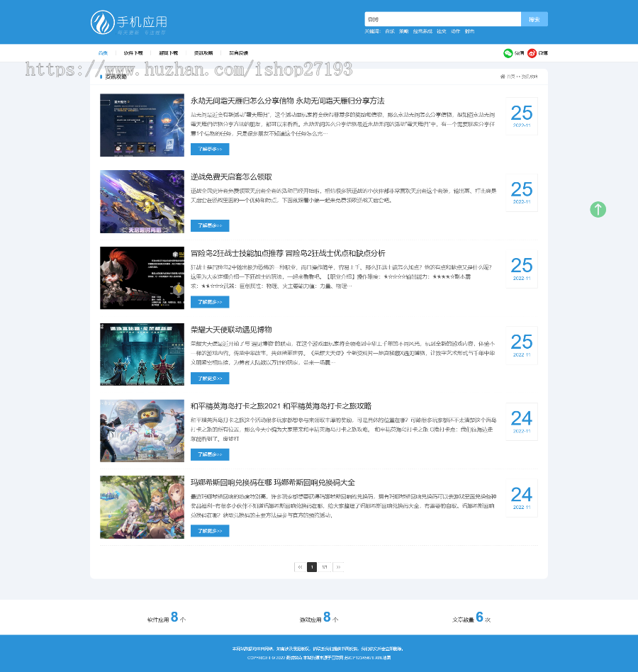The height and width of the screenshot is (672, 638).
Task: Click the green back-to-top arrow button
Action: click(598, 210)
